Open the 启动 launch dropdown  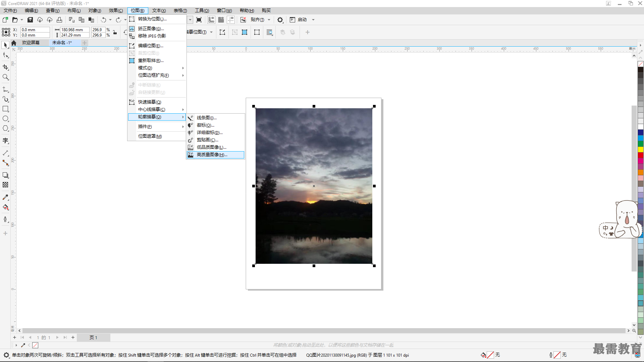coord(302,20)
